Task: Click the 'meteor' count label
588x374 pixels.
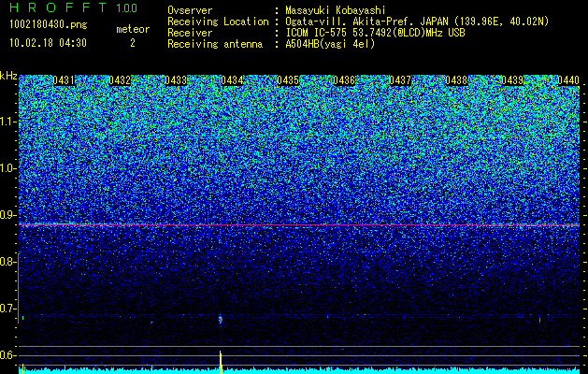Action: [133, 29]
